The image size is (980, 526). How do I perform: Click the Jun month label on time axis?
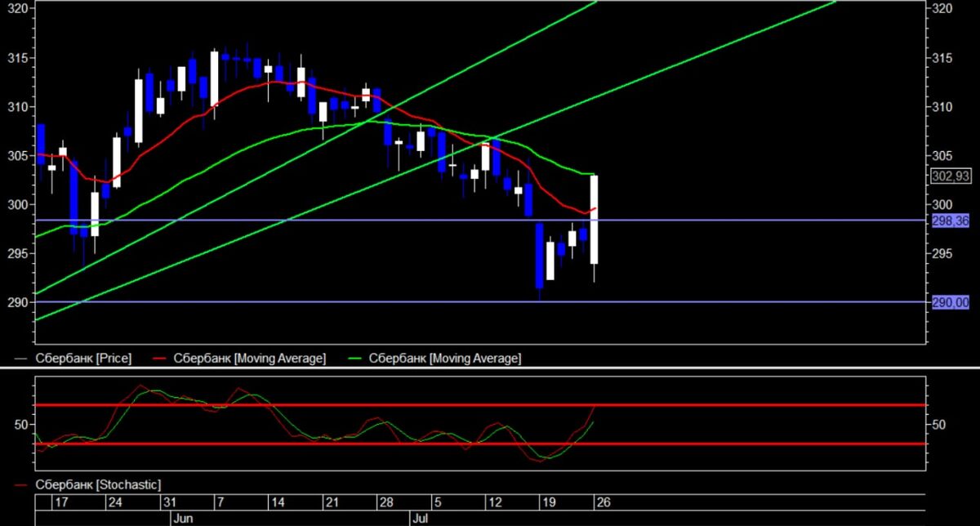pyautogui.click(x=183, y=518)
